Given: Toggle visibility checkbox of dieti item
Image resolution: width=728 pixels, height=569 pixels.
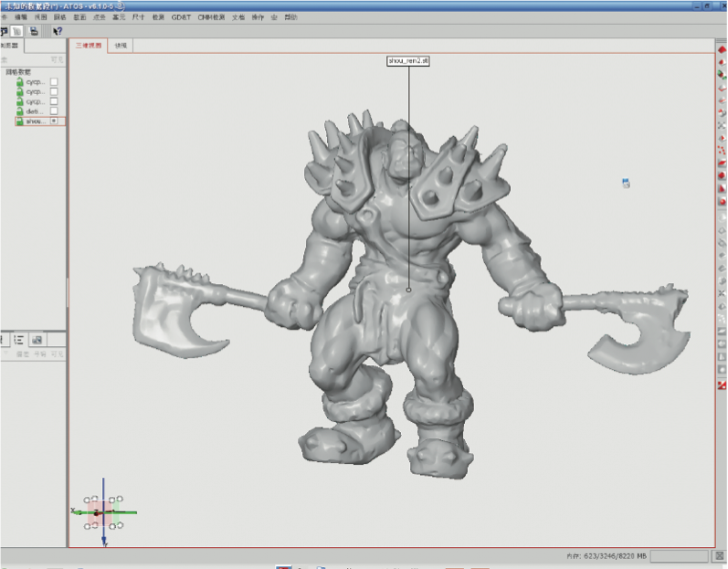Looking at the screenshot, I should click(x=54, y=111).
